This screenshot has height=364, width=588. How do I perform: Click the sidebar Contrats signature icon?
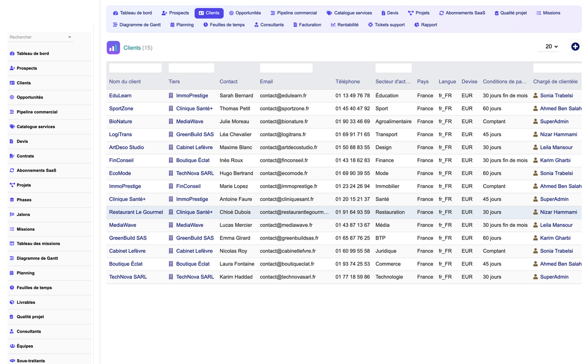pyautogui.click(x=12, y=156)
